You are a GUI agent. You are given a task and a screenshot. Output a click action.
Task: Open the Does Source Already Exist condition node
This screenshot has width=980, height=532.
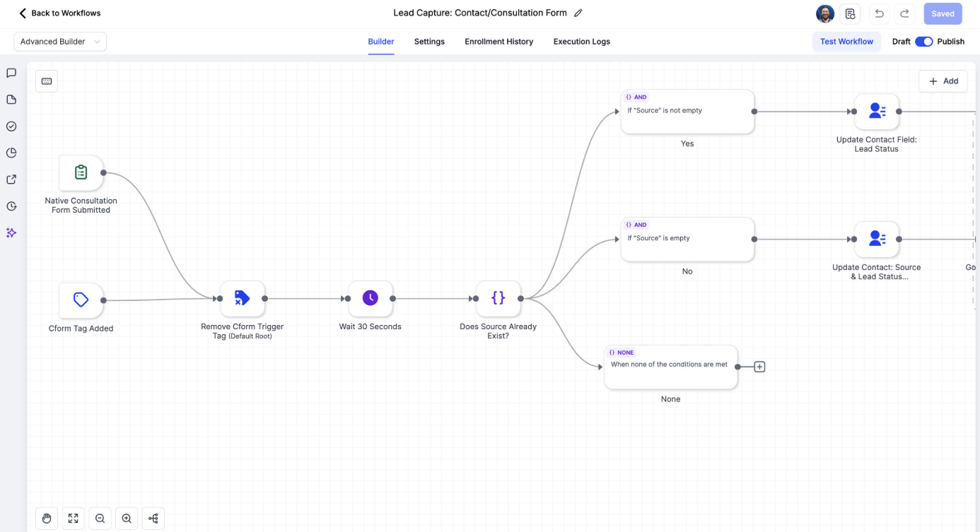498,299
